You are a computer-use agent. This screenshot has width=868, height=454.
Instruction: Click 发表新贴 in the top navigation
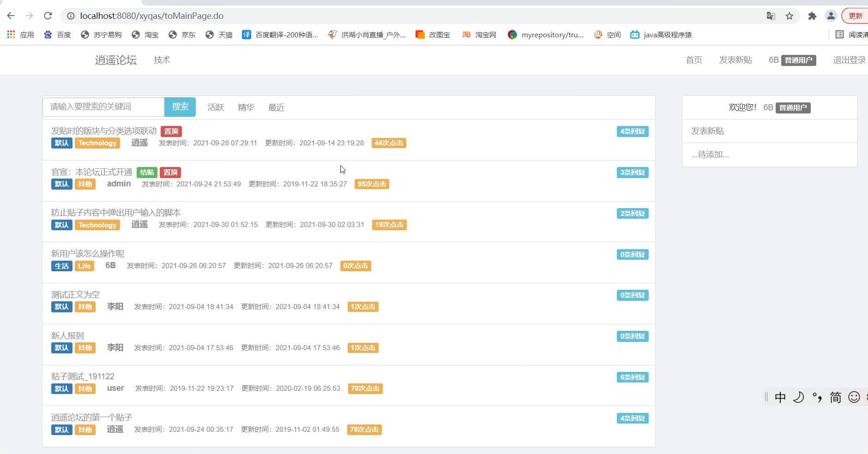(735, 60)
